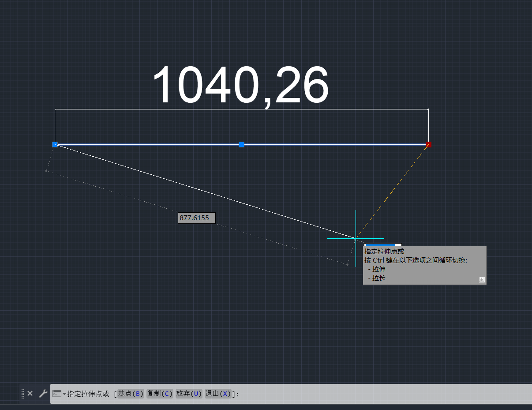The height and width of the screenshot is (410, 532).
Task: Select the 放弃(U) undo option
Action: [x=189, y=394]
